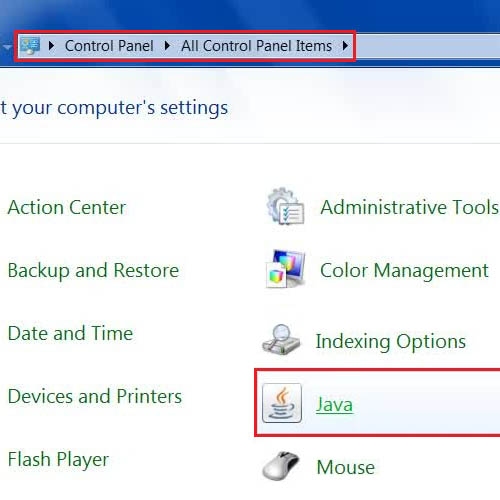Open Administrative Tools link
500x500 pixels.
410,207
